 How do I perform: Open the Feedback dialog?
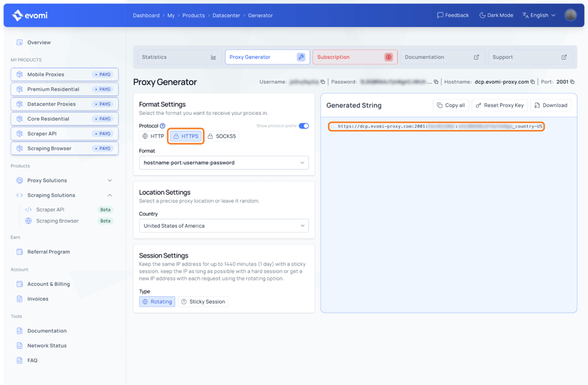click(453, 15)
